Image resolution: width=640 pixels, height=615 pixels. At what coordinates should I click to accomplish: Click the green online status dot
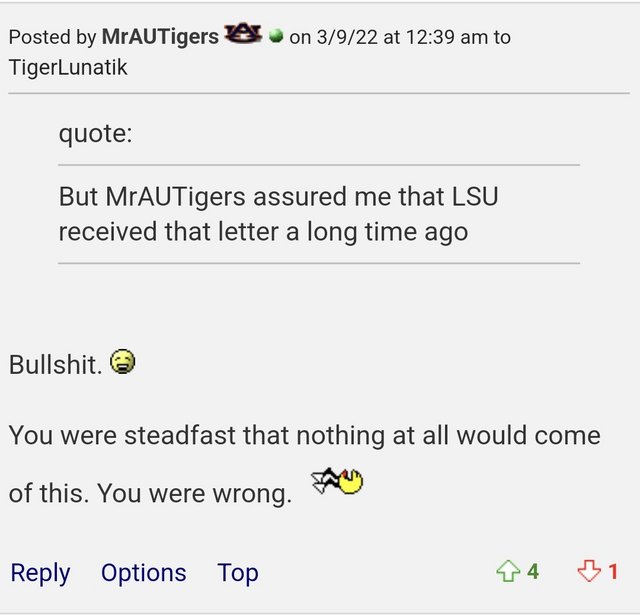(x=276, y=36)
